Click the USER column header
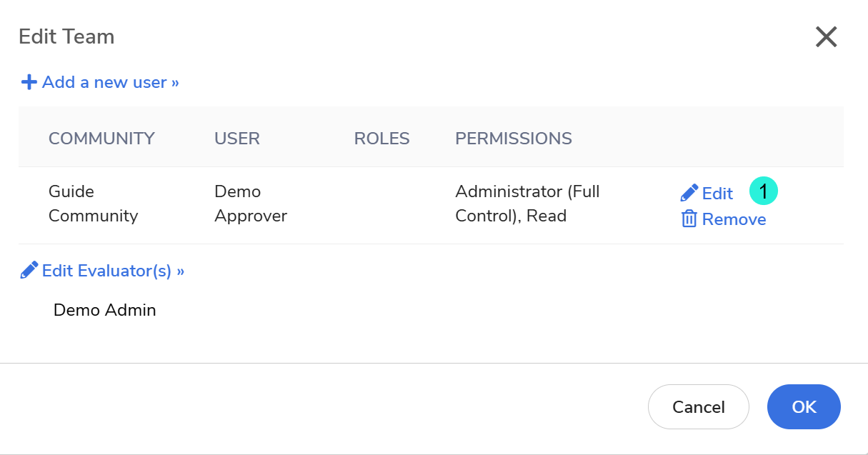This screenshot has height=455, width=868. 237,139
